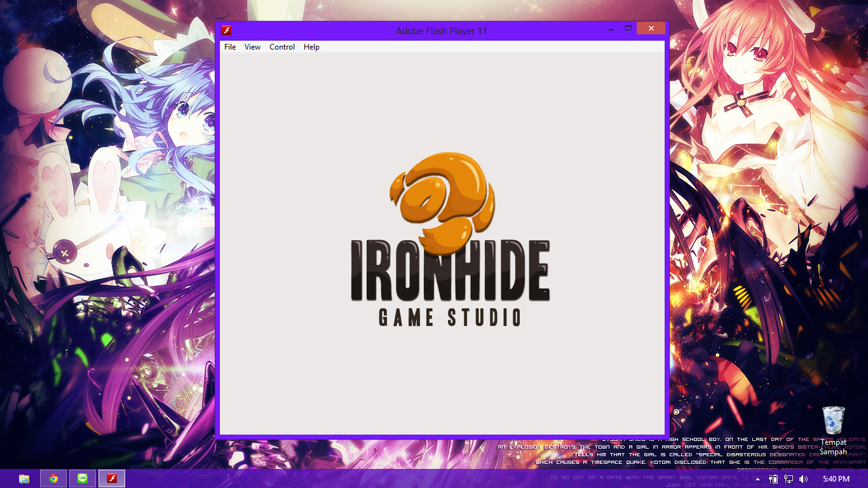Maximize the Adobe Flash Player window
868x488 pixels.
[628, 29]
